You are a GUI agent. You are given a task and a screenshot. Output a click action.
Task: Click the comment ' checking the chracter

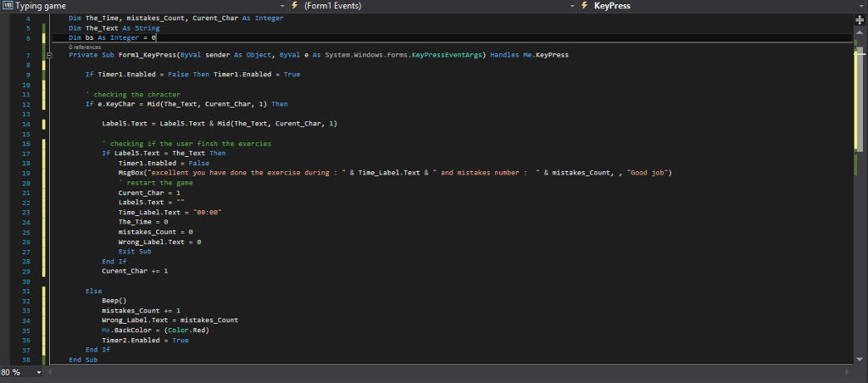pyautogui.click(x=133, y=95)
